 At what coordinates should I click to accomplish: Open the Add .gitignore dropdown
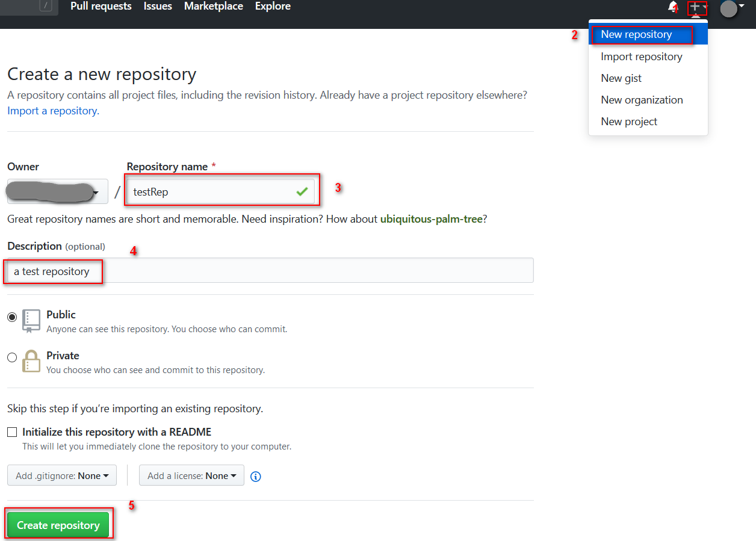tap(62, 475)
